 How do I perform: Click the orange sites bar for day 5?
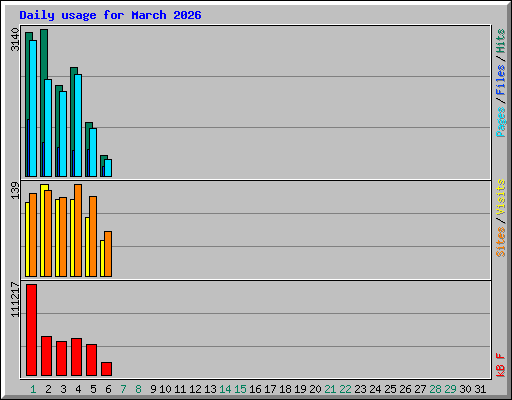point(93,236)
